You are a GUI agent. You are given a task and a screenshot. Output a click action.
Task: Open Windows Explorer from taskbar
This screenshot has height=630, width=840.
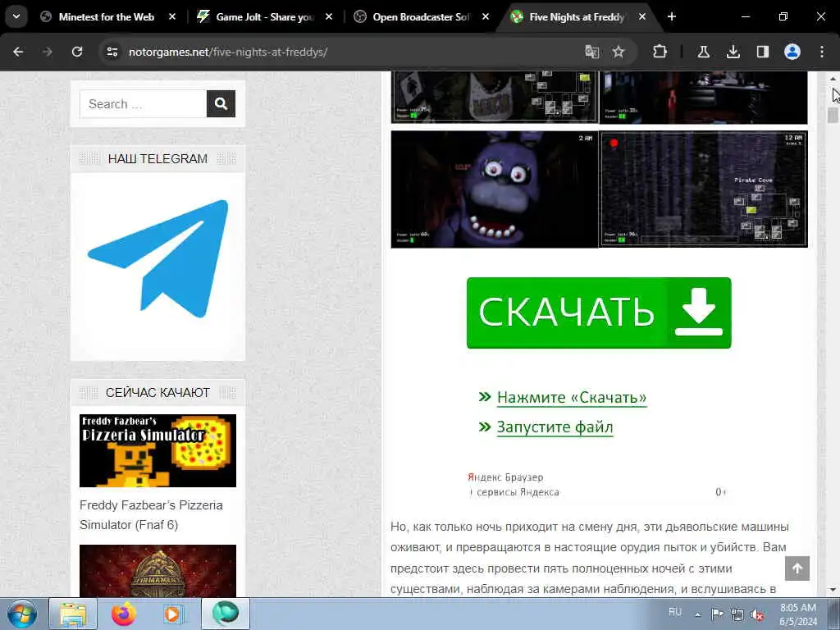(x=73, y=614)
